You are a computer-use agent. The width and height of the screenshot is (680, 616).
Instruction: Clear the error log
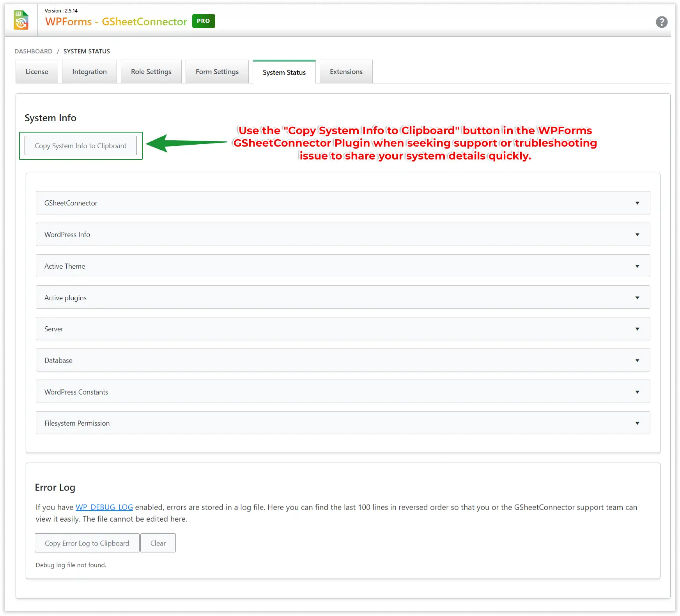[158, 543]
